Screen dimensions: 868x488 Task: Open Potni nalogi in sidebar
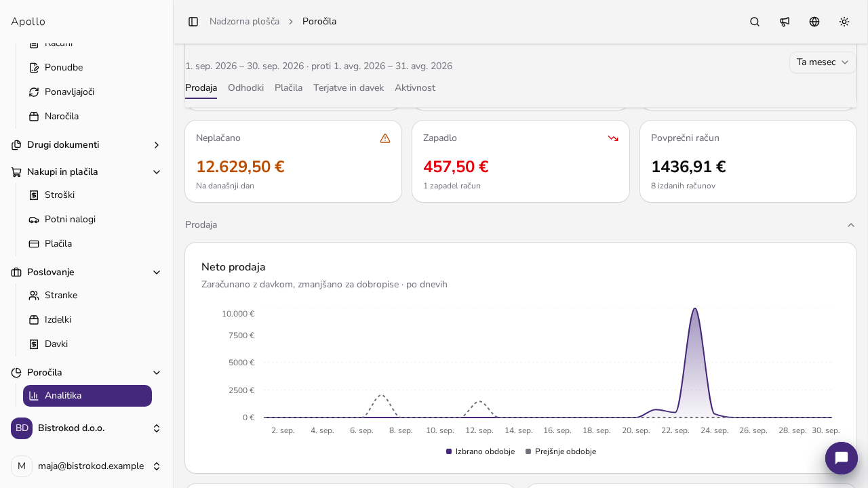click(x=87, y=220)
